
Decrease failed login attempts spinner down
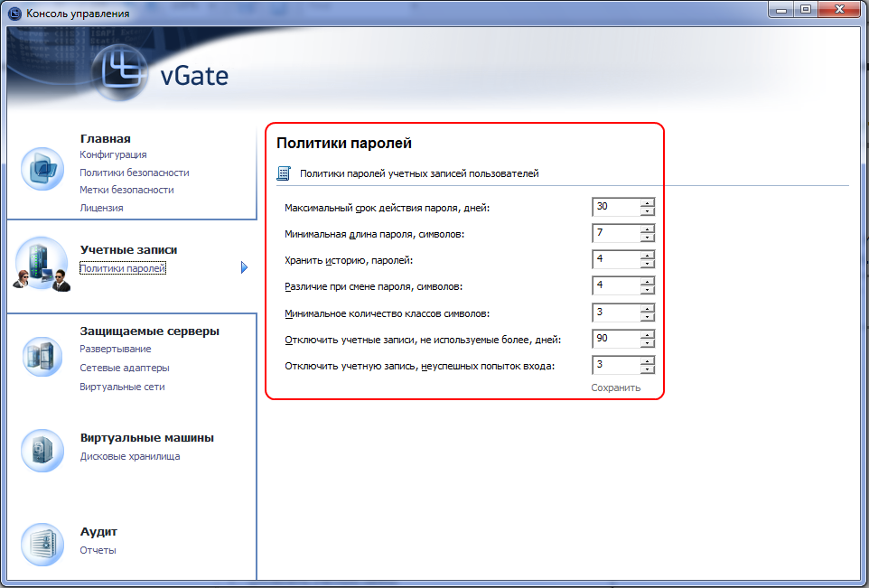pyautogui.click(x=648, y=369)
